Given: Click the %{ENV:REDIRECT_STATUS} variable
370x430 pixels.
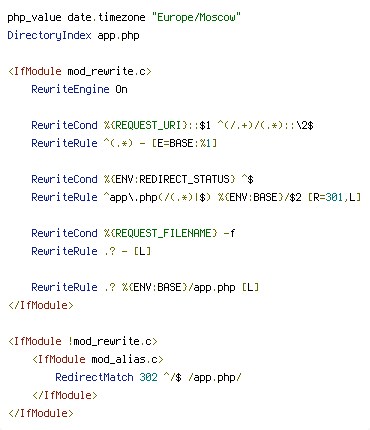Looking at the screenshot, I should (170, 179).
